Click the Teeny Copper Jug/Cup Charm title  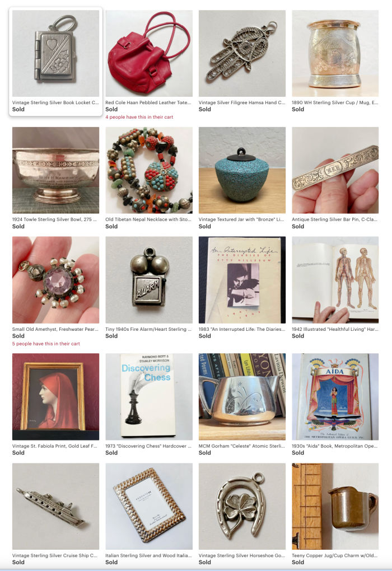(334, 556)
